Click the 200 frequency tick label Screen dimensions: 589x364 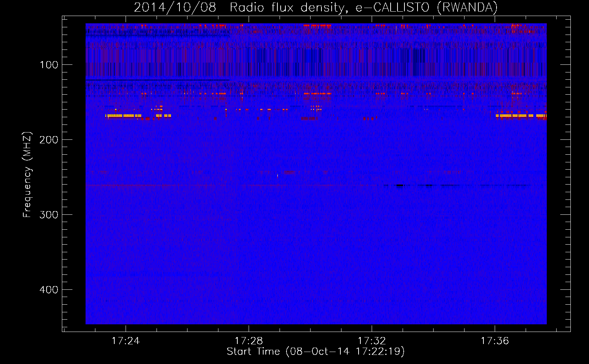coord(49,140)
